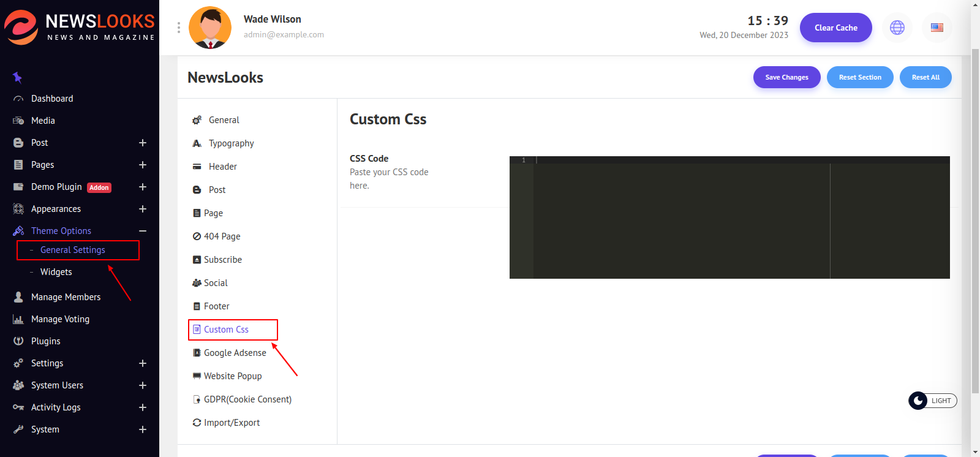Open Dashboard from the sidebar
980x457 pixels.
point(52,99)
